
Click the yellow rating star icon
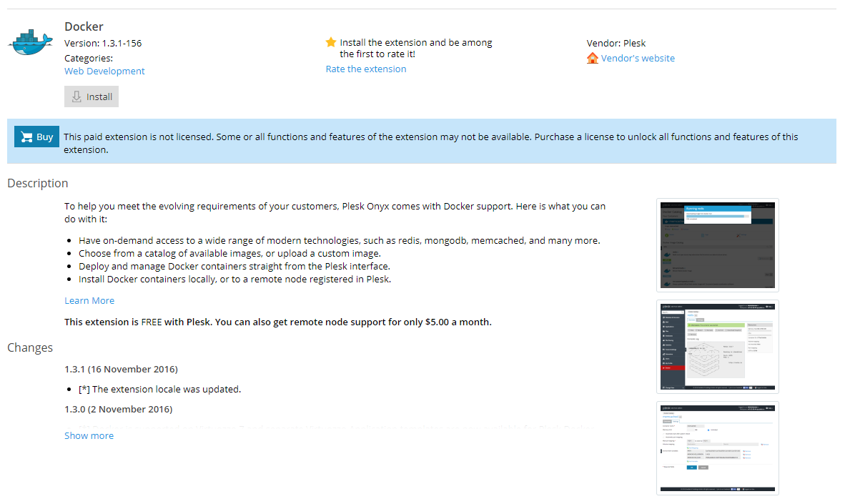tap(330, 43)
